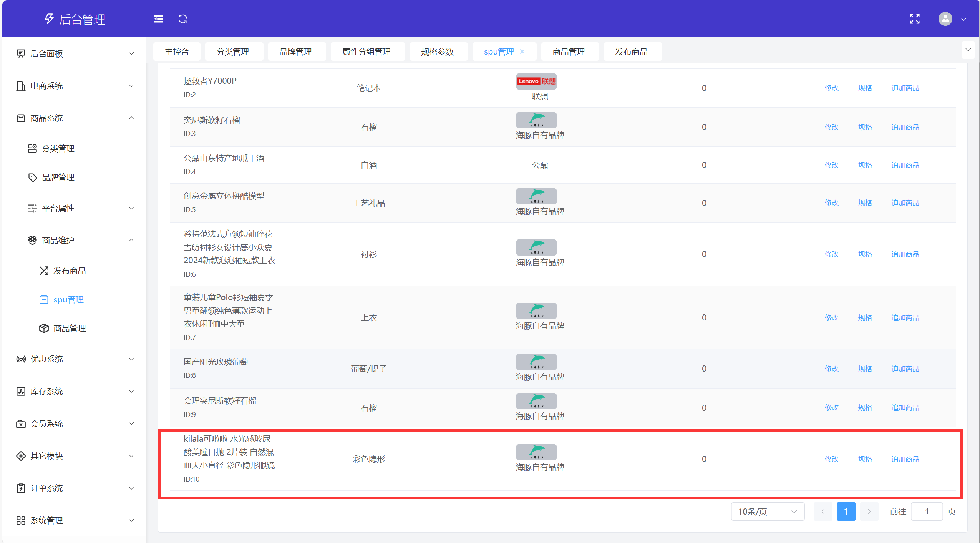
Task: Click 修改 for 拯救者Y7000P
Action: click(x=831, y=88)
